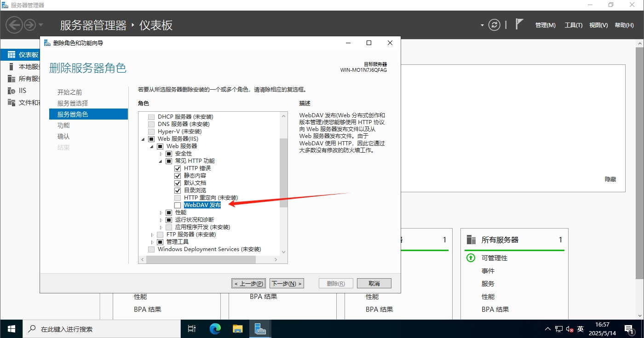The width and height of the screenshot is (644, 338).
Task: Collapse the Web 服务器(IIS) tree node
Action: [143, 139]
